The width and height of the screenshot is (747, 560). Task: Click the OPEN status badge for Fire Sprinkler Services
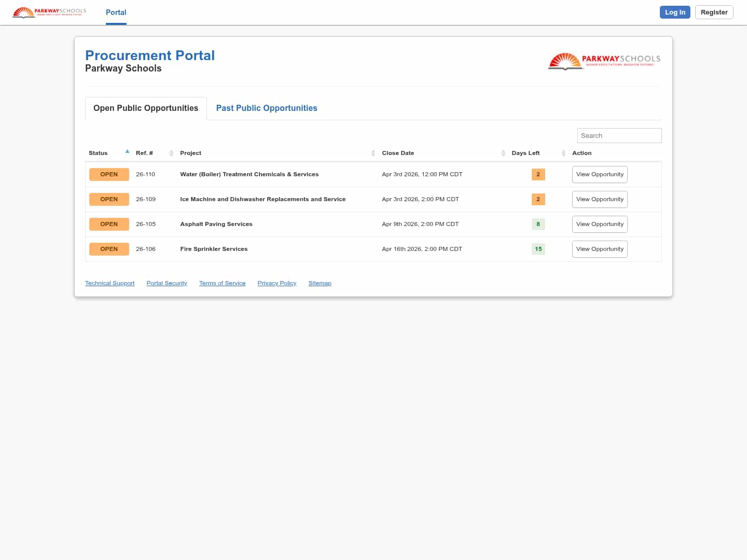(x=109, y=249)
